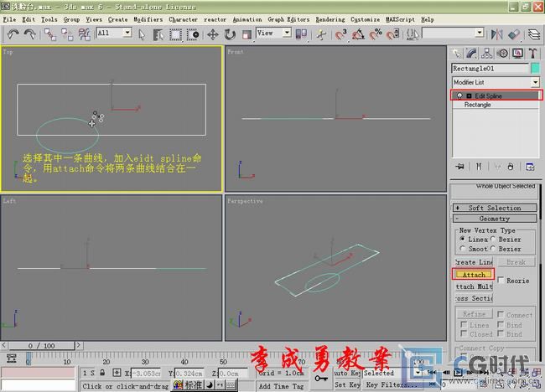Activate the Select and Move tool

point(212,34)
